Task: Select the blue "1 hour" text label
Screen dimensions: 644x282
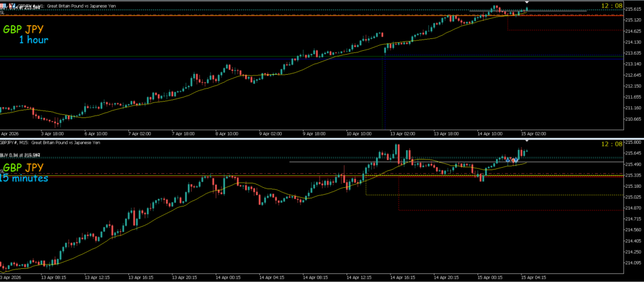Action: pos(33,40)
